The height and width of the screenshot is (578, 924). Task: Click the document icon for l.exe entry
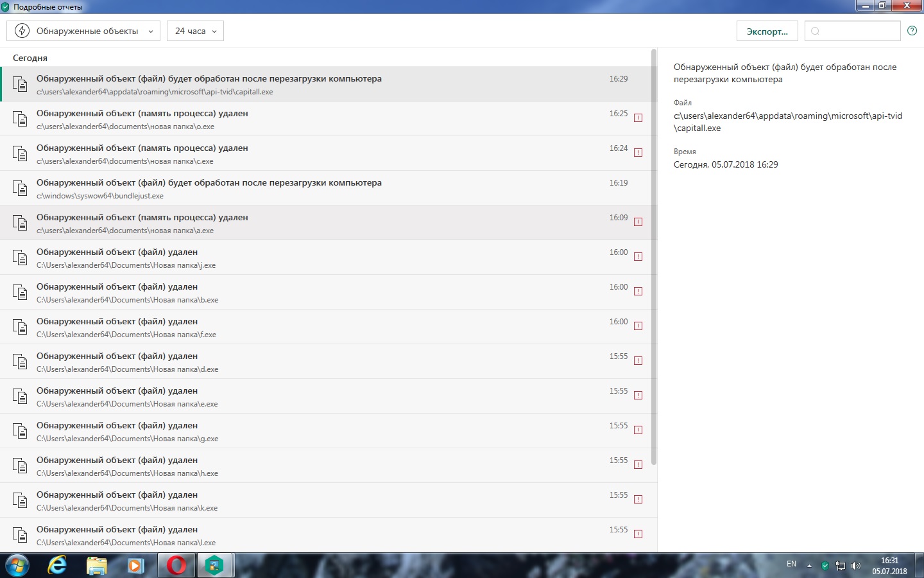(x=20, y=535)
